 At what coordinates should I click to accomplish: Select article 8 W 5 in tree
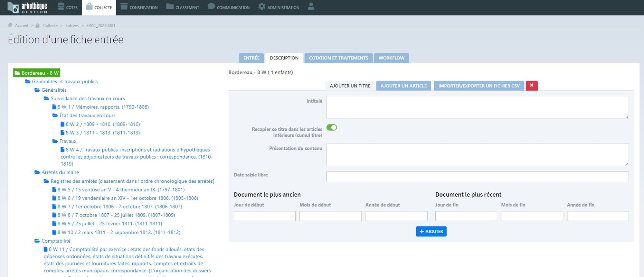[x=121, y=190]
